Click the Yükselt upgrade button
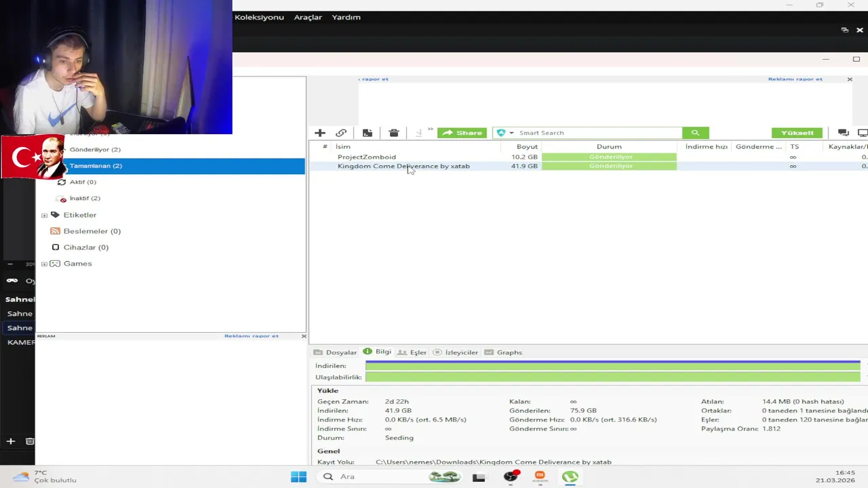868x488 pixels. point(797,133)
